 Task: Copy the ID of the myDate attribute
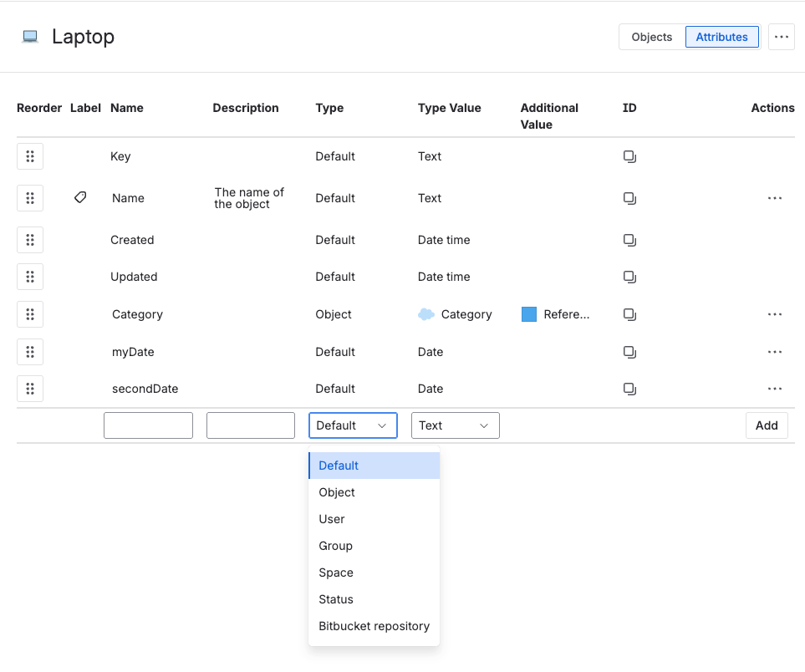coord(629,352)
